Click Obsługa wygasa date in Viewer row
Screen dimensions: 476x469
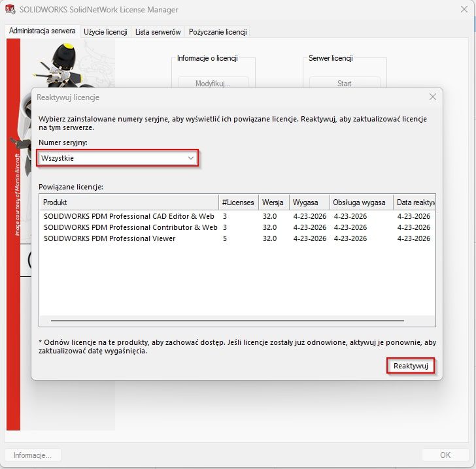pos(350,238)
